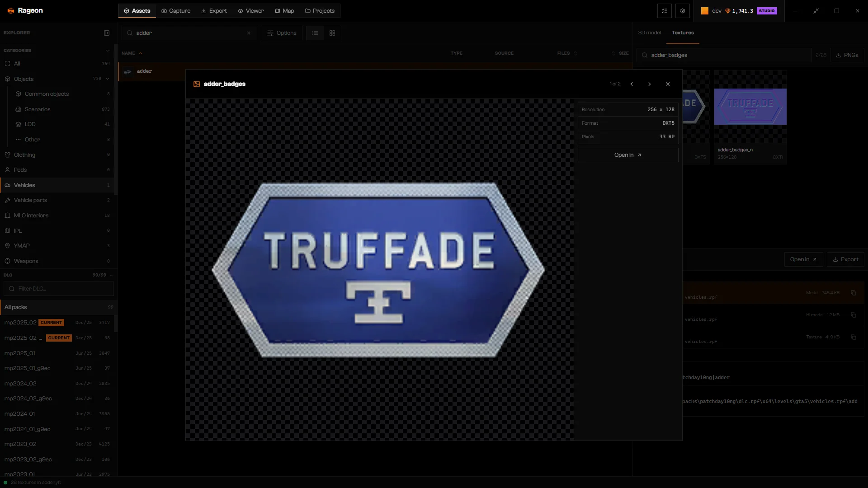Open settings gear in title bar
Image resolution: width=868 pixels, height=488 pixels.
(683, 11)
